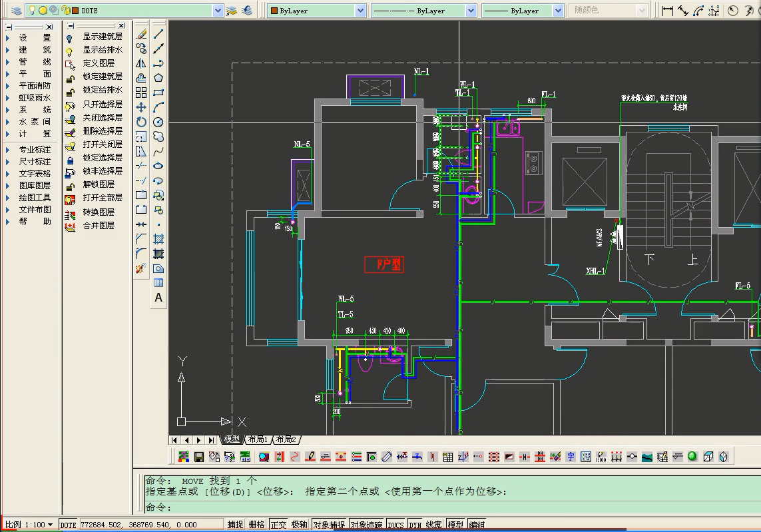This screenshot has height=532, width=761.
Task: Switch to the 布局2 tab
Action: point(286,439)
